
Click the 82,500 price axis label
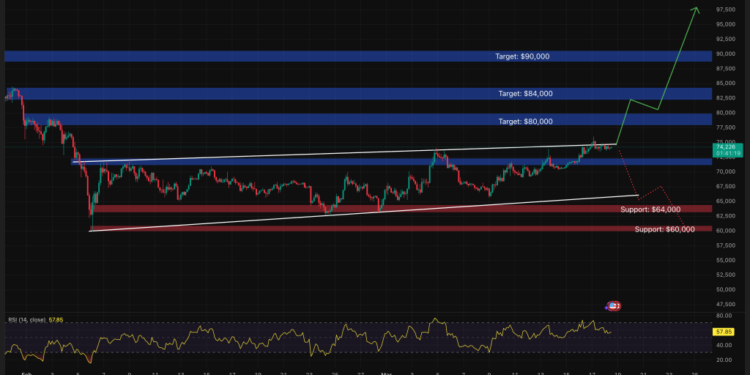(x=726, y=98)
